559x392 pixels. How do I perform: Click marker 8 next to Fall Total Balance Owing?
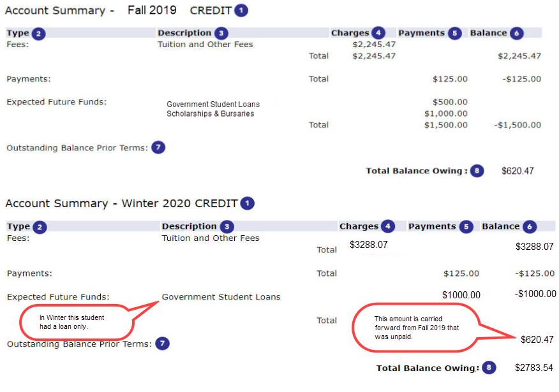(x=477, y=171)
